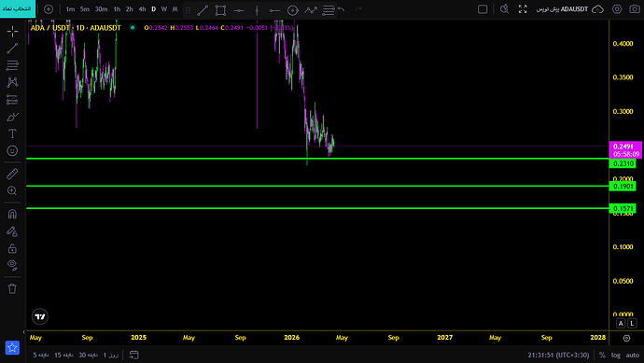Select vertical line tool in favorites toolbar
This screenshot has width=644, height=363.
point(257,10)
